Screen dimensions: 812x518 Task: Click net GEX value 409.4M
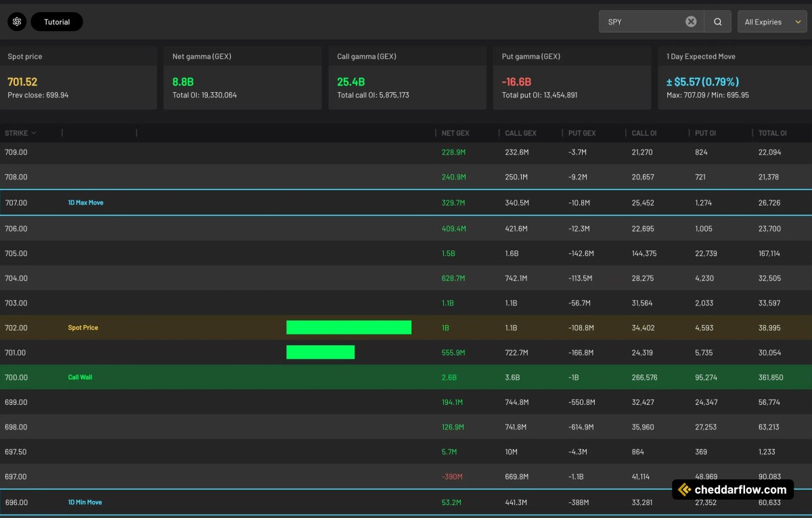click(x=454, y=229)
